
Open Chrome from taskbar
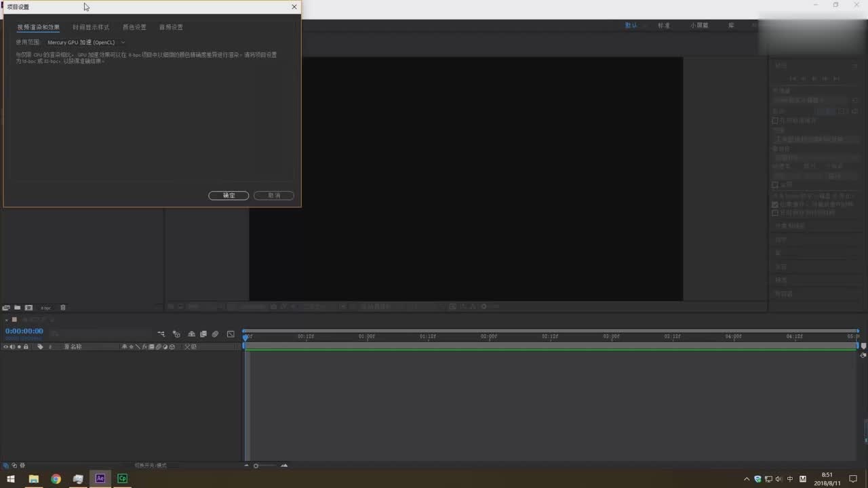coord(56,479)
